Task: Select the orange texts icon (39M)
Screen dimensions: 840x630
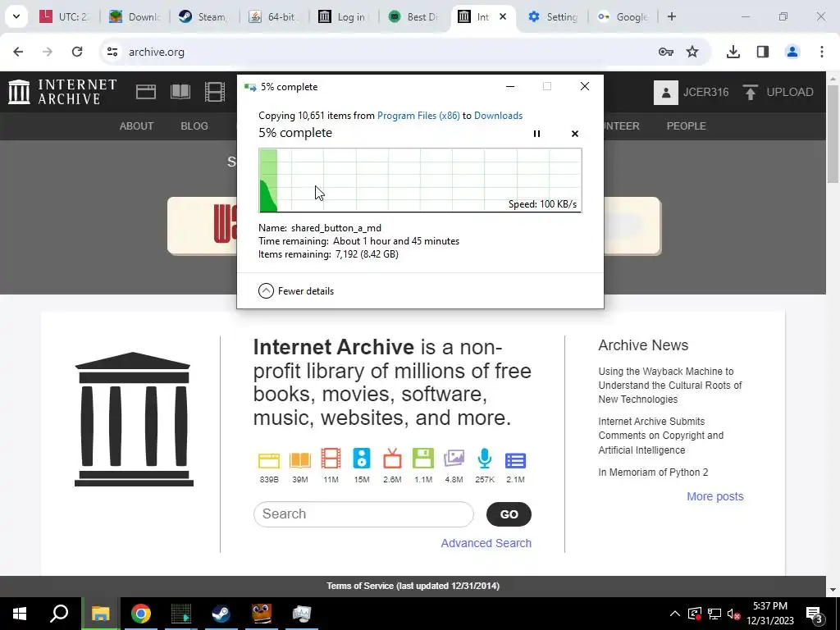Action: 300,460
